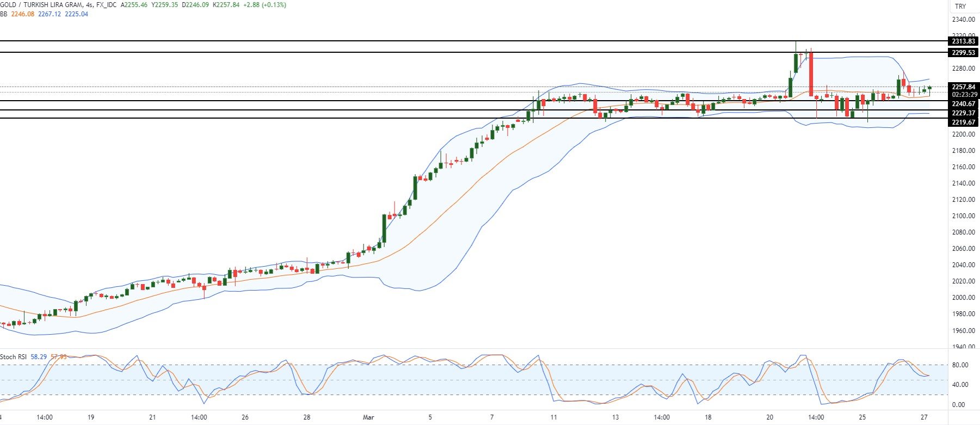Click 2120.00 on the price scale
The height and width of the screenshot is (425, 980).
coord(963,200)
